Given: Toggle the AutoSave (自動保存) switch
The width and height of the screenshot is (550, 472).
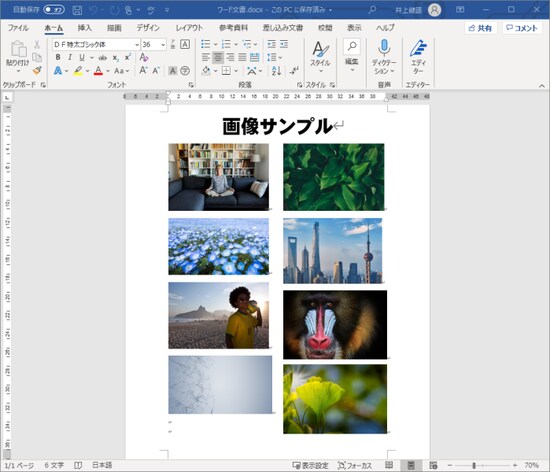Looking at the screenshot, I should [x=54, y=9].
